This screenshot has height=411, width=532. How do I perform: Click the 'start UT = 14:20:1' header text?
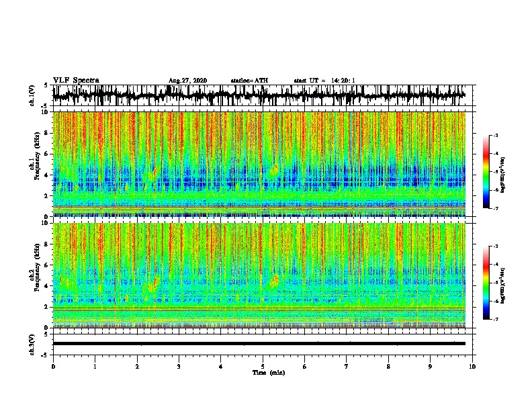[x=324, y=81]
